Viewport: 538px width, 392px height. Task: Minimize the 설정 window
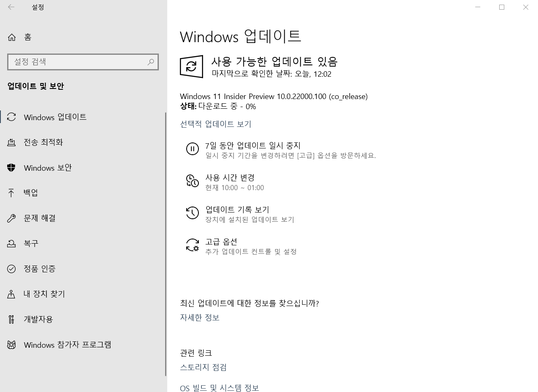tap(478, 7)
